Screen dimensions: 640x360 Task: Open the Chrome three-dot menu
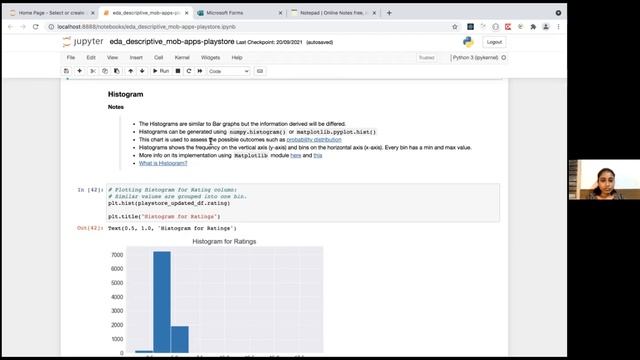[x=558, y=27]
